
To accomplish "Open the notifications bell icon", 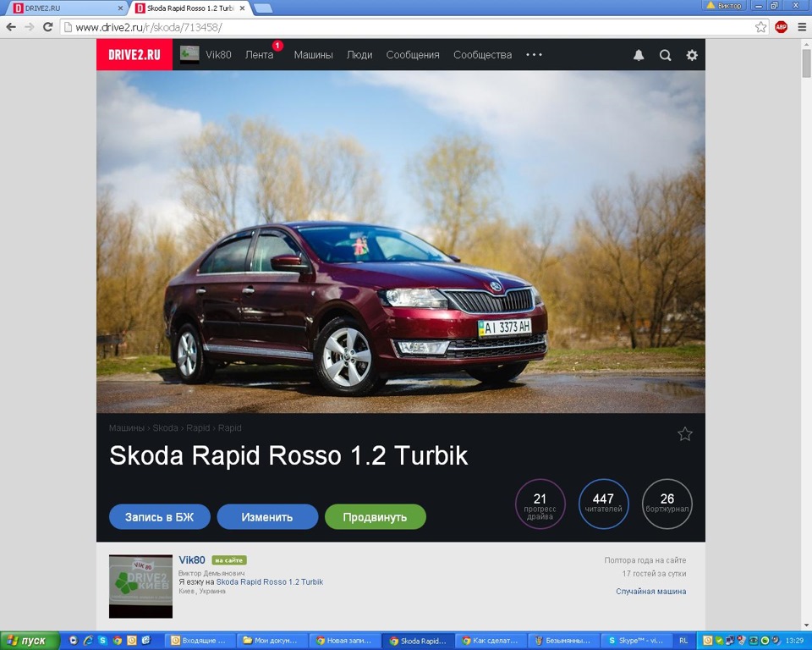I will pos(639,55).
